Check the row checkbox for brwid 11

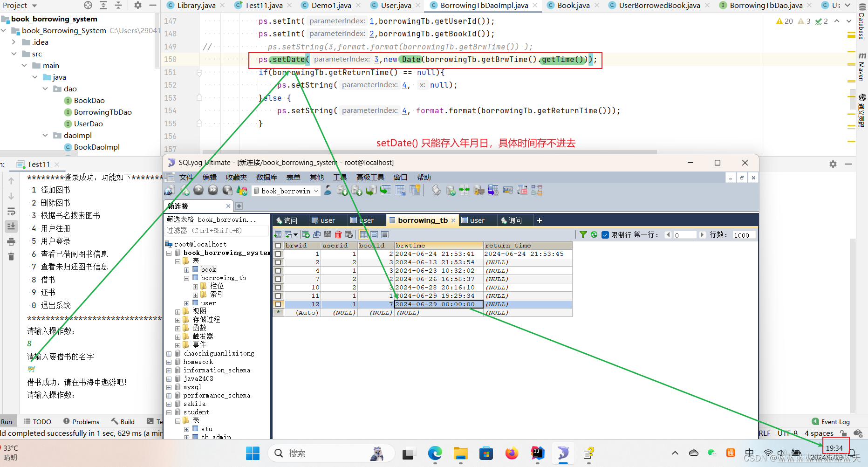point(278,296)
